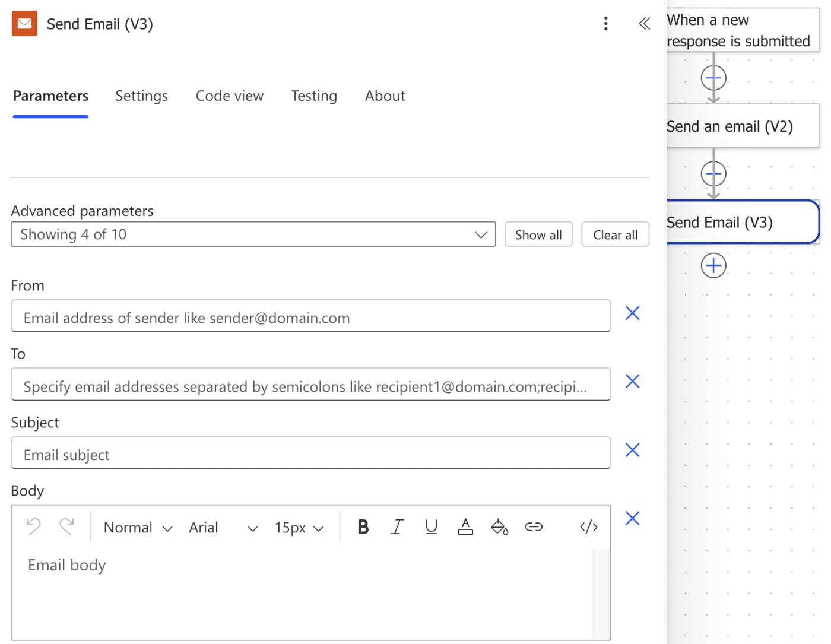
Task: Add step below the trigger card
Action: click(x=713, y=78)
